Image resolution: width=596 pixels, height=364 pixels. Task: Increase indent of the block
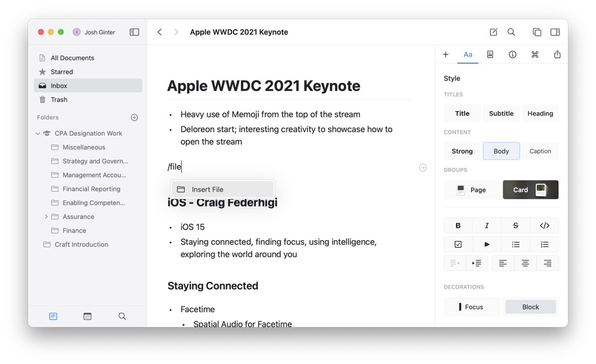(x=477, y=263)
